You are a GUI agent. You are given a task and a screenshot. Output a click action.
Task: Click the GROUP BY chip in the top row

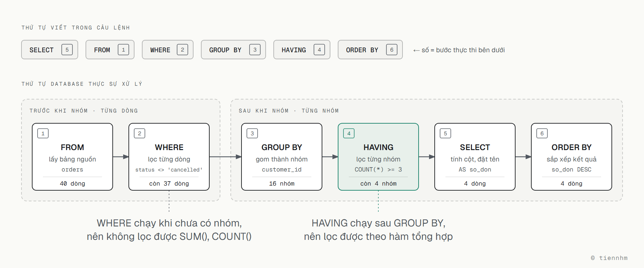click(x=233, y=50)
